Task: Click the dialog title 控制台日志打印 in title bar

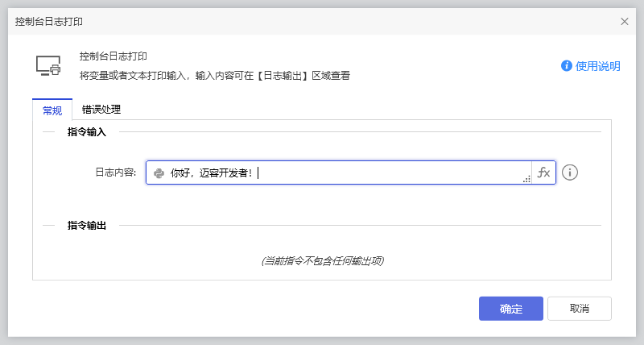Action: (x=49, y=22)
